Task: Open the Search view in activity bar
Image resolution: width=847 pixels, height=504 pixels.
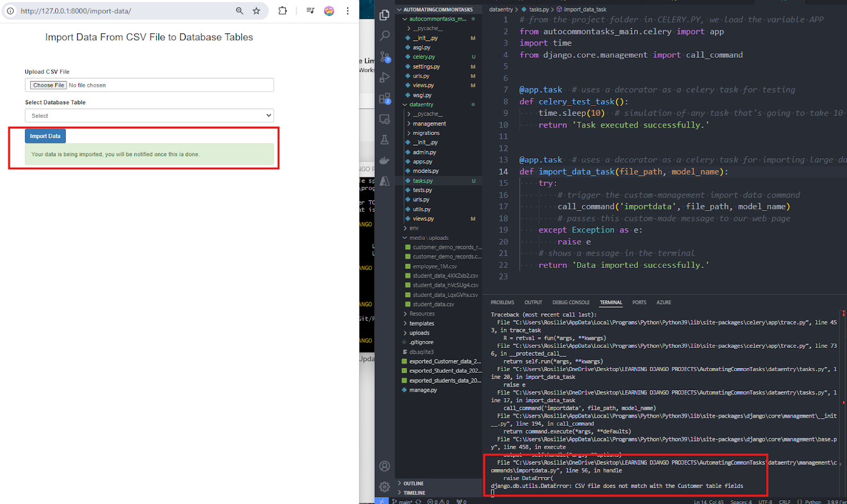Action: (x=385, y=35)
